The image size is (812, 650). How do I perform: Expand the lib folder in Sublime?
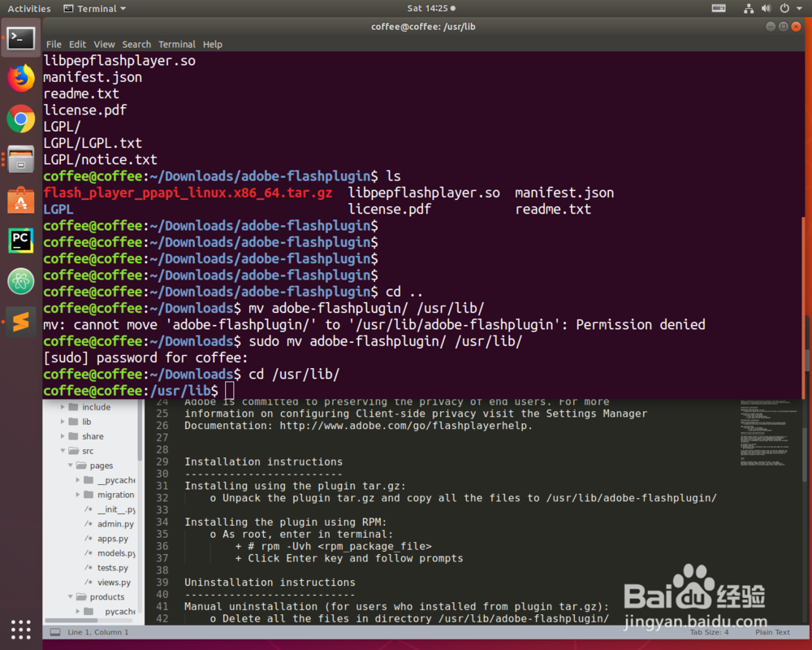(x=63, y=422)
